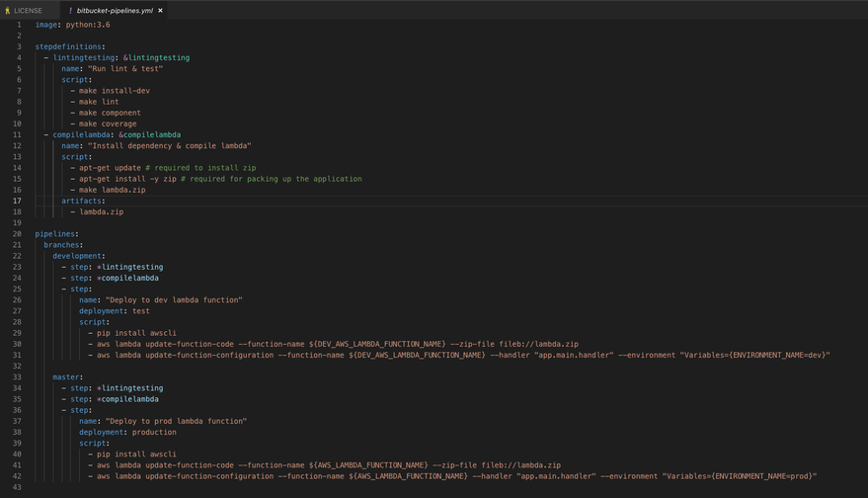Click the line "make coverage"
868x498 pixels.
[108, 124]
